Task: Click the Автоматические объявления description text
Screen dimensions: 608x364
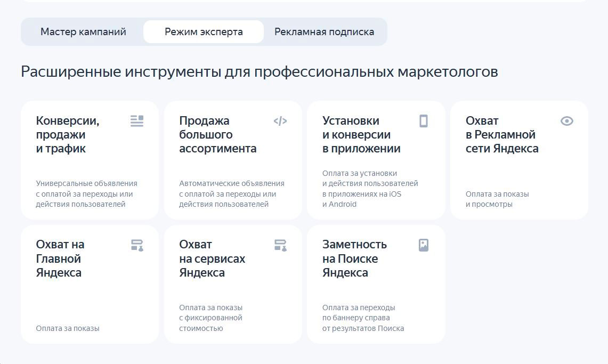Action: 231,194
